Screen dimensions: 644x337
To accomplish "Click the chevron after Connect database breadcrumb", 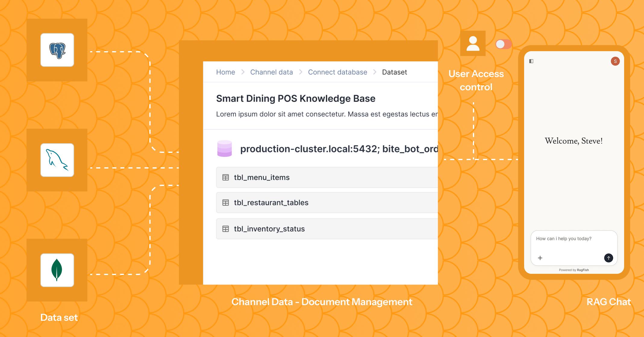I will pos(375,72).
